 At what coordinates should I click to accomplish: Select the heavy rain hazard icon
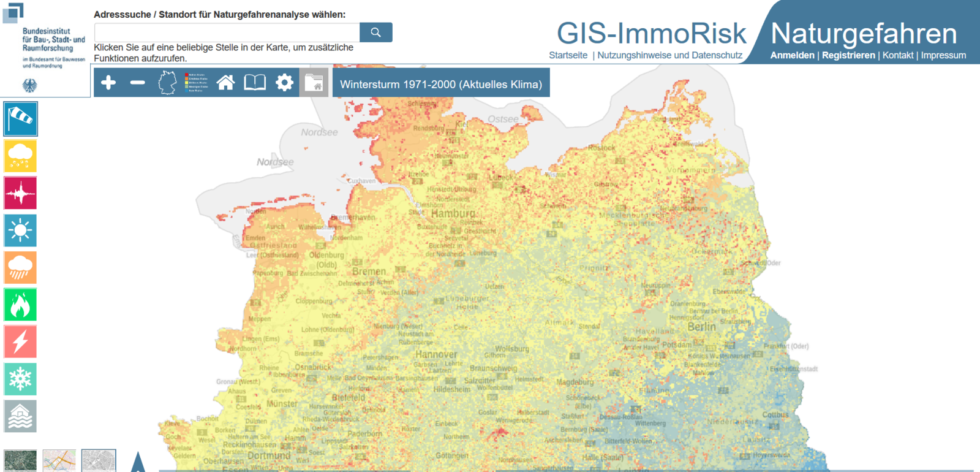20,268
